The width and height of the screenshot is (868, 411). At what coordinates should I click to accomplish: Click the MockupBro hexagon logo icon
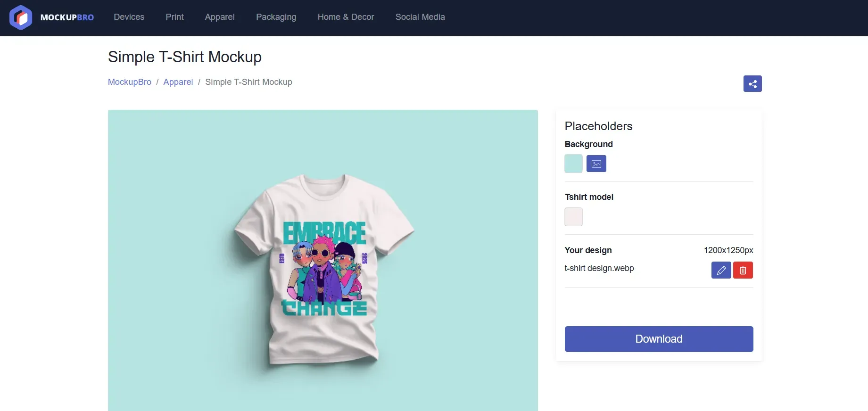21,17
